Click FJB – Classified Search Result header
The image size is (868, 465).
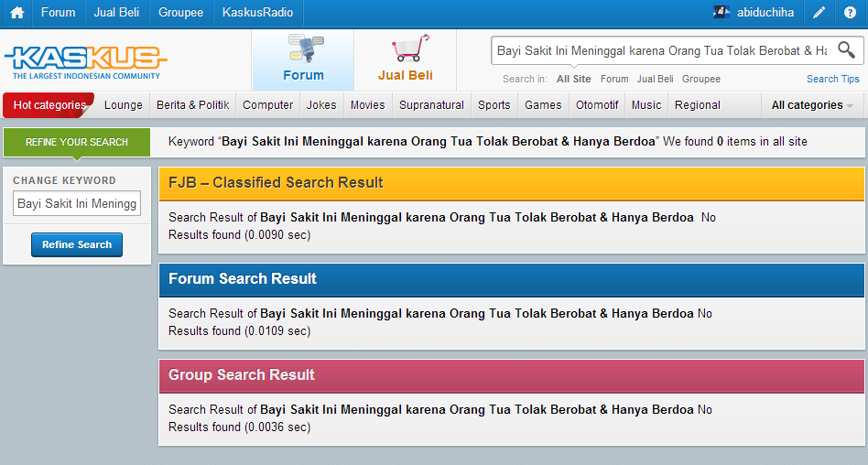pyautogui.click(x=512, y=183)
